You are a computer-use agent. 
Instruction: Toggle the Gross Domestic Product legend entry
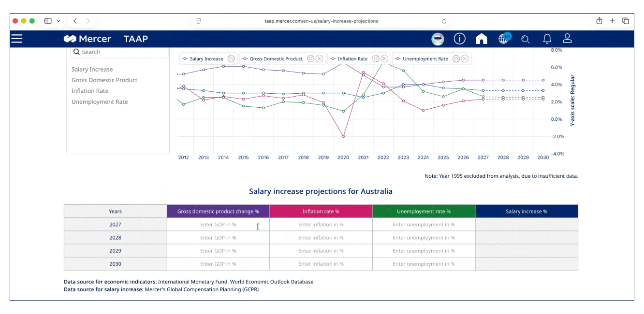tap(272, 59)
